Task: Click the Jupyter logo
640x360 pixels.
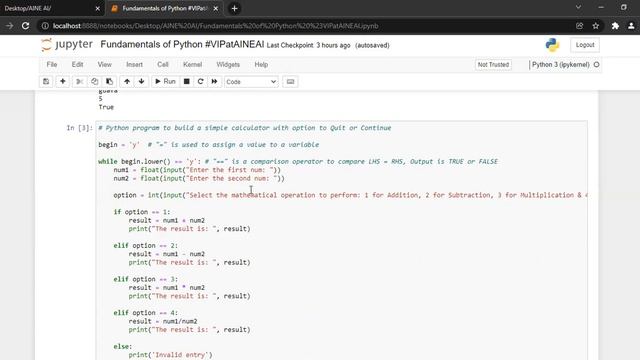Action: [67, 44]
